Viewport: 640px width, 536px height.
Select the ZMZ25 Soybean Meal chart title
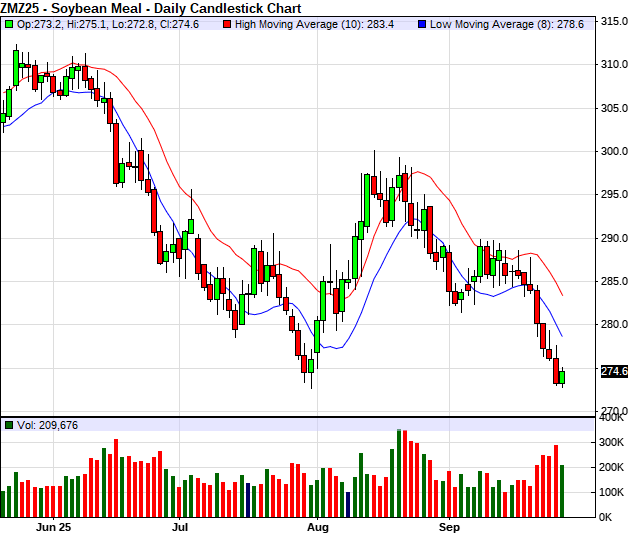point(130,7)
